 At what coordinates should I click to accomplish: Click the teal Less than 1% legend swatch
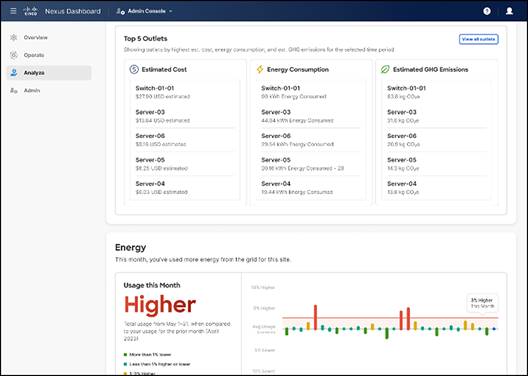(x=125, y=364)
